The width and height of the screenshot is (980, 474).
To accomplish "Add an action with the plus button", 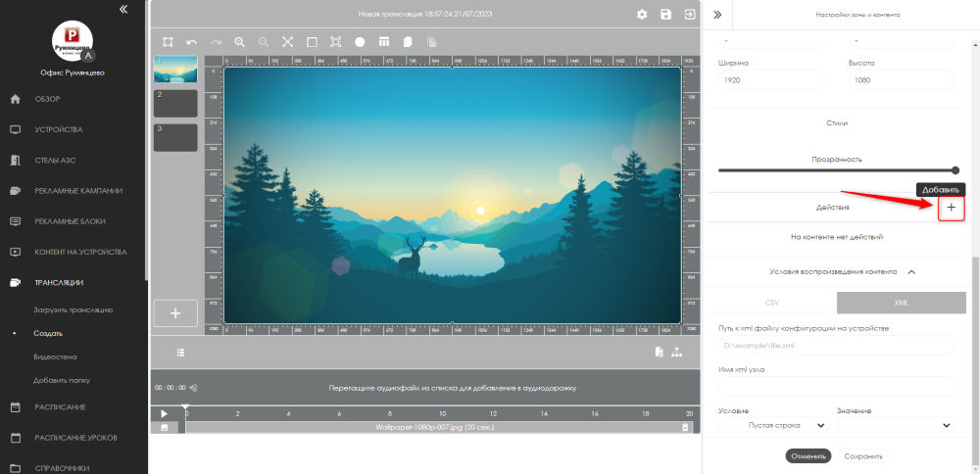I will 951,208.
